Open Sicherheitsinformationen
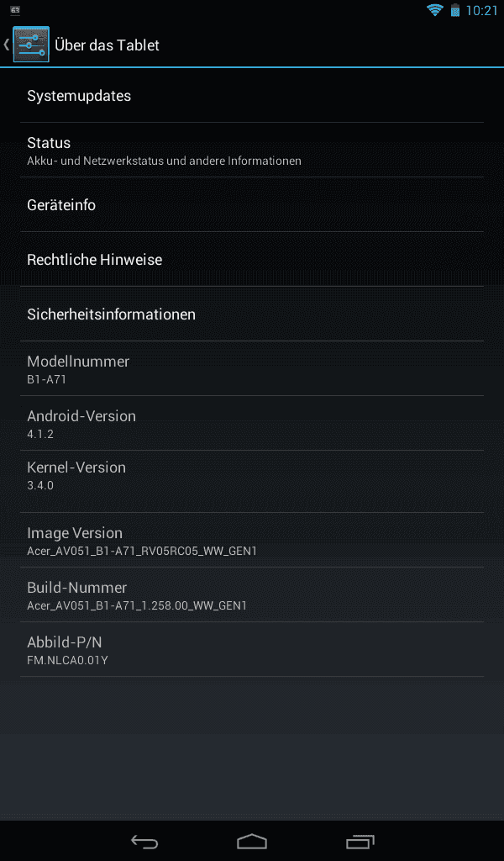Screen dimensions: 504x861 point(252,314)
